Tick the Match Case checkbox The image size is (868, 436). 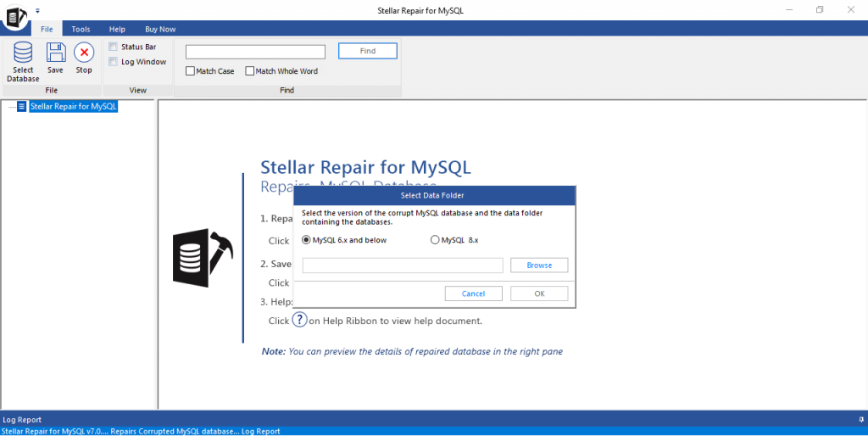tap(190, 71)
